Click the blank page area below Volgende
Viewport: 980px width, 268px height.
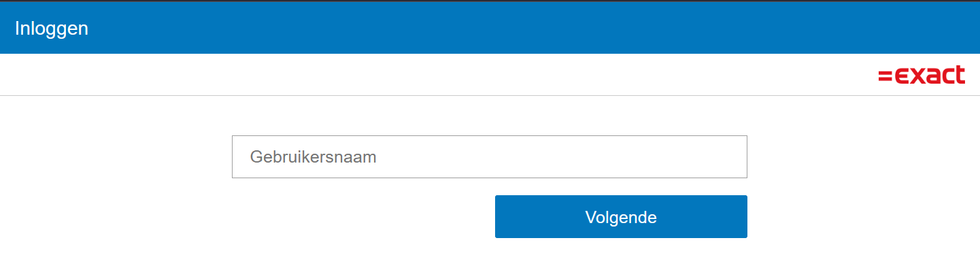coord(621,254)
